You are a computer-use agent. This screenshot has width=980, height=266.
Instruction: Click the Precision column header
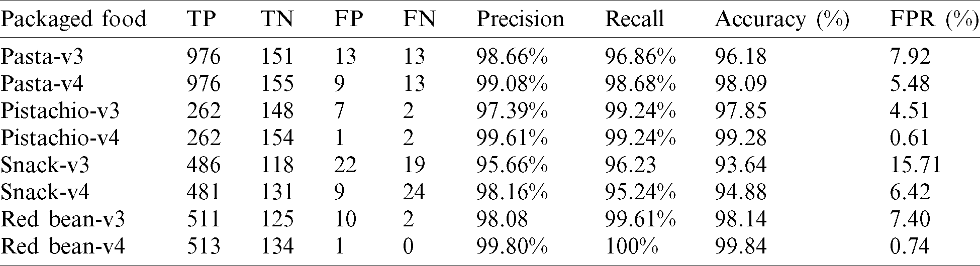point(520,19)
